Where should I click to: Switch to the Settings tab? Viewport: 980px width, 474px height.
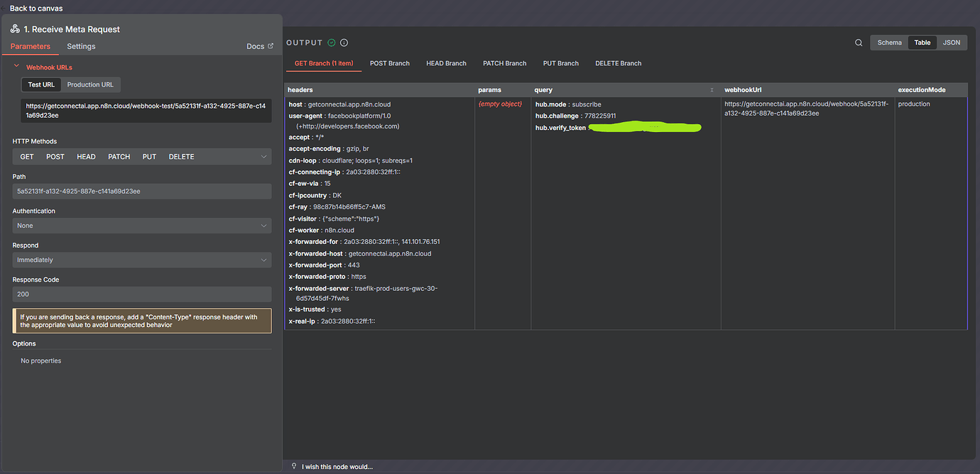pos(80,45)
